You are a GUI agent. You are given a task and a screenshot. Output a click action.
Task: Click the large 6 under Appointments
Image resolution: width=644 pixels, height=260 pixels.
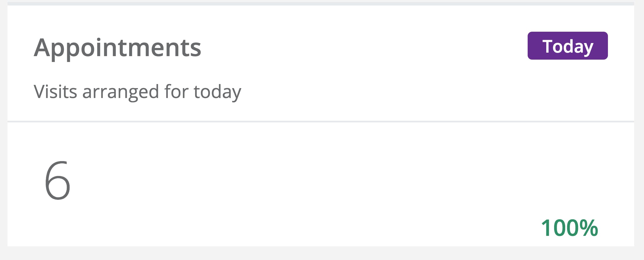point(58,181)
